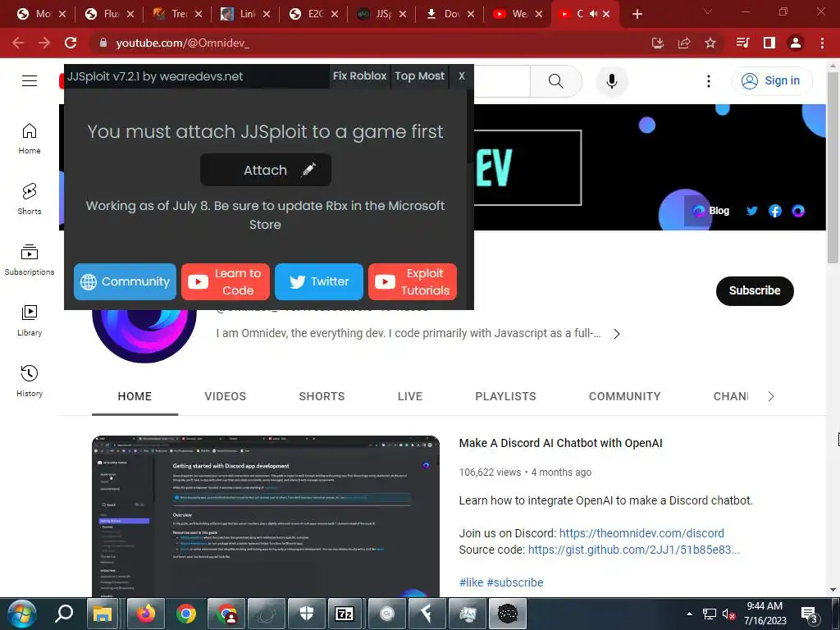This screenshot has height=630, width=840.
Task: Subscribe to the Omnidev channel
Action: 755,291
